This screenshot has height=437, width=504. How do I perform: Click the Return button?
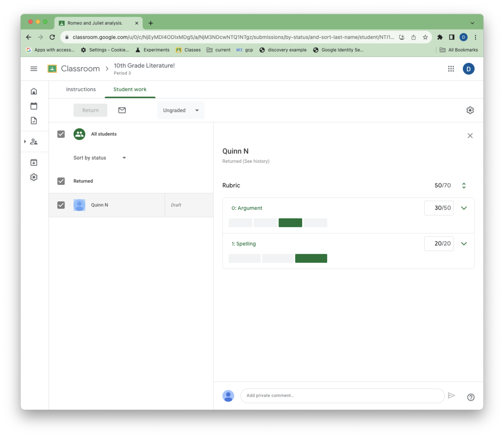[x=90, y=110]
